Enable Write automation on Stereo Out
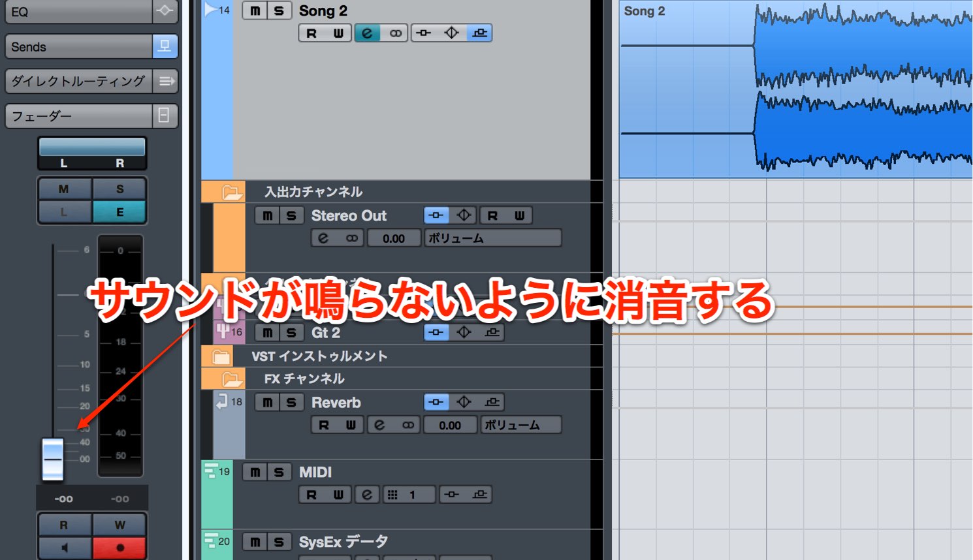Viewport: 973px width, 560px height. 519,215
